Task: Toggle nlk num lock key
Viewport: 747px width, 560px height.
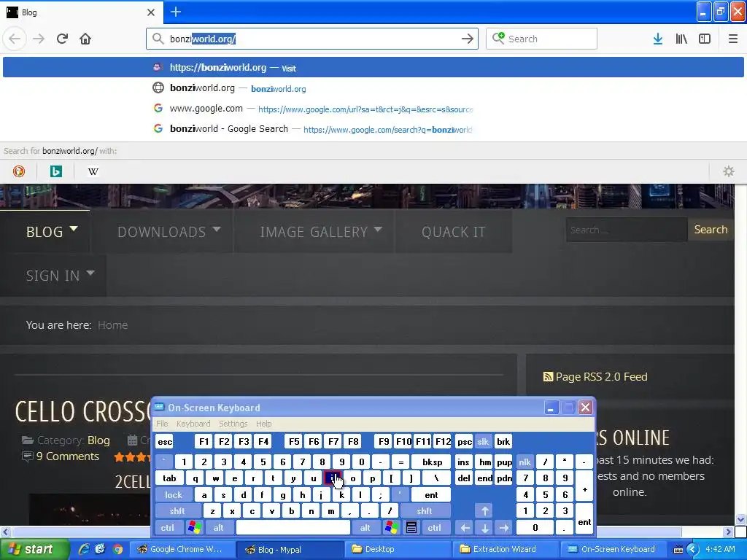Action: tap(525, 462)
